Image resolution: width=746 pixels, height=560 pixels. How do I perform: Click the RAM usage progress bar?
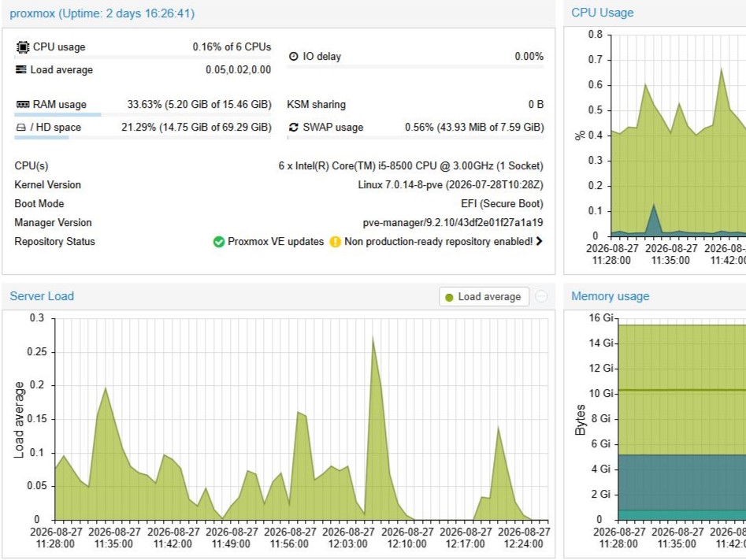click(x=143, y=115)
